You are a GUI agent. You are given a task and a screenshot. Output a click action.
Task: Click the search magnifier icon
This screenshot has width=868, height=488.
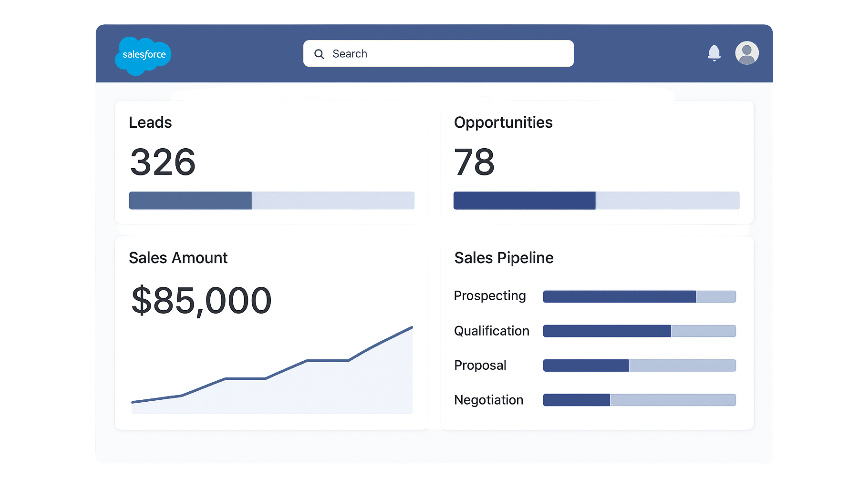pyautogui.click(x=319, y=54)
